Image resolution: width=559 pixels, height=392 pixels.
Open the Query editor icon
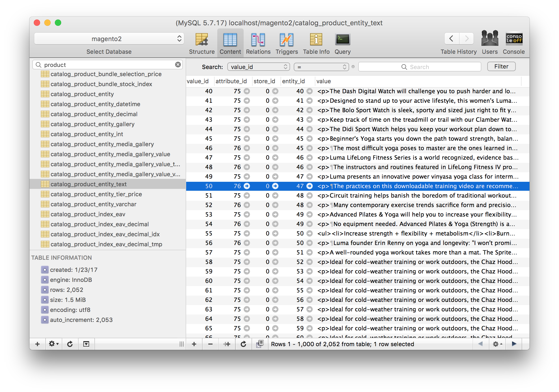342,40
